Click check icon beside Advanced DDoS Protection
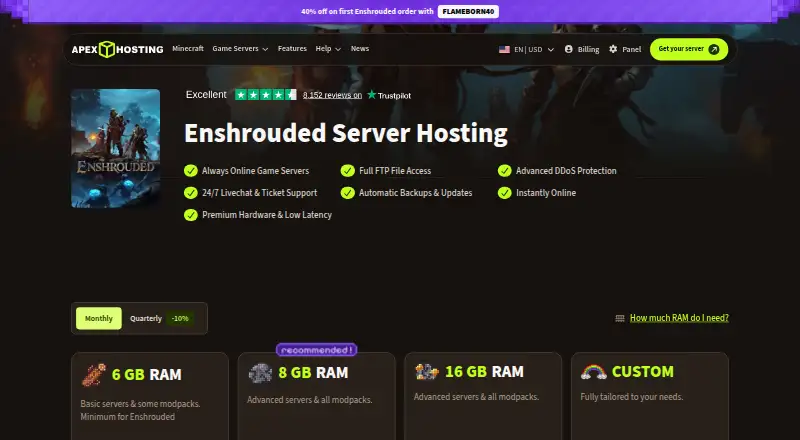 (x=505, y=170)
